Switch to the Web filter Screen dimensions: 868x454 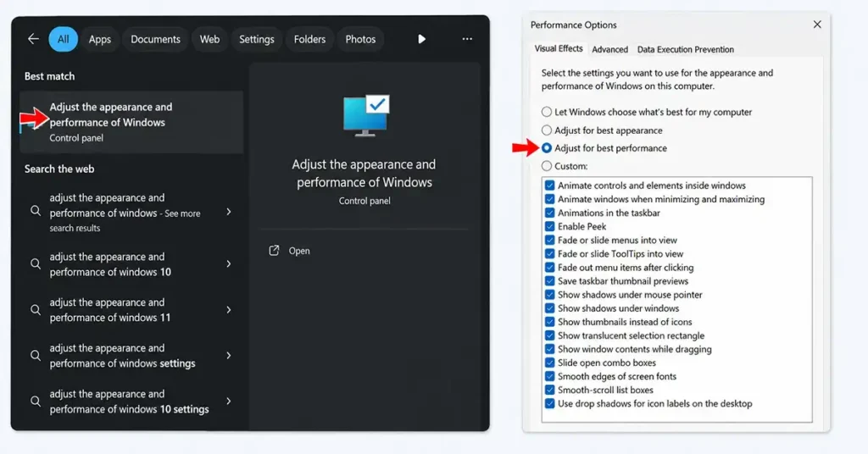tap(210, 39)
